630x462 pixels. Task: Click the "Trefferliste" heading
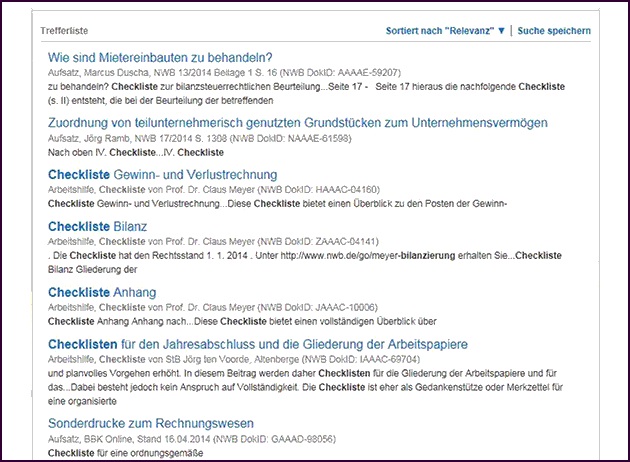coord(65,31)
